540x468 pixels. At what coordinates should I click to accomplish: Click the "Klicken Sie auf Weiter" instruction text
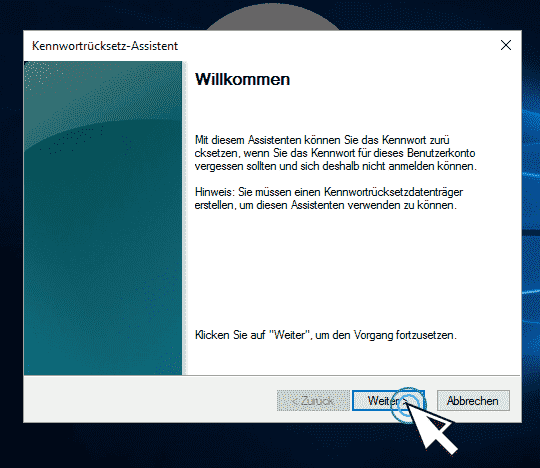pos(325,335)
